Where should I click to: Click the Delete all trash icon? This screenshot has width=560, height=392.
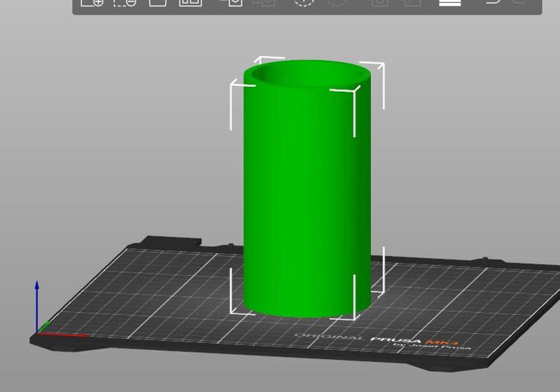click(x=157, y=2)
